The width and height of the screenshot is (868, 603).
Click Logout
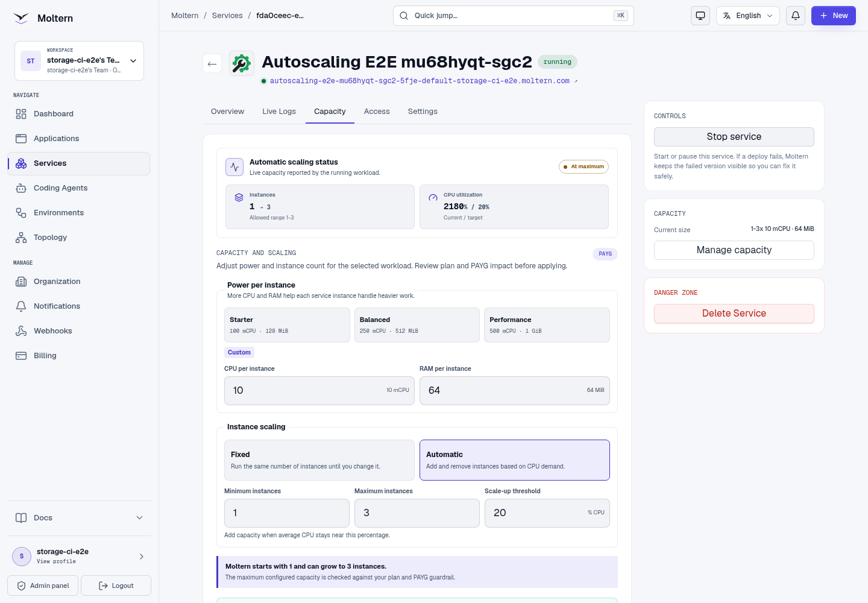click(x=116, y=586)
